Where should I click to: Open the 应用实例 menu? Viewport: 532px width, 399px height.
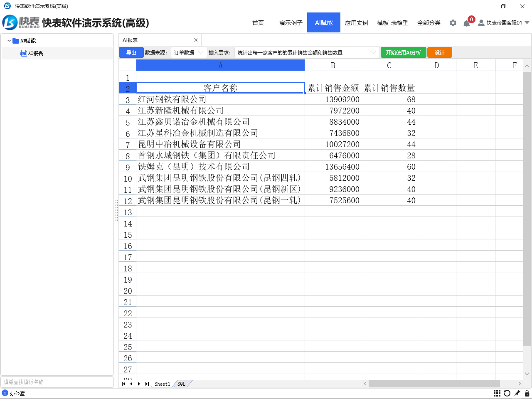[x=357, y=23]
